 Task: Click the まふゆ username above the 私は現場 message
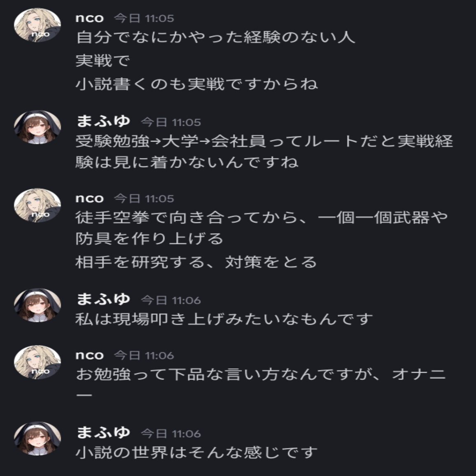103,299
